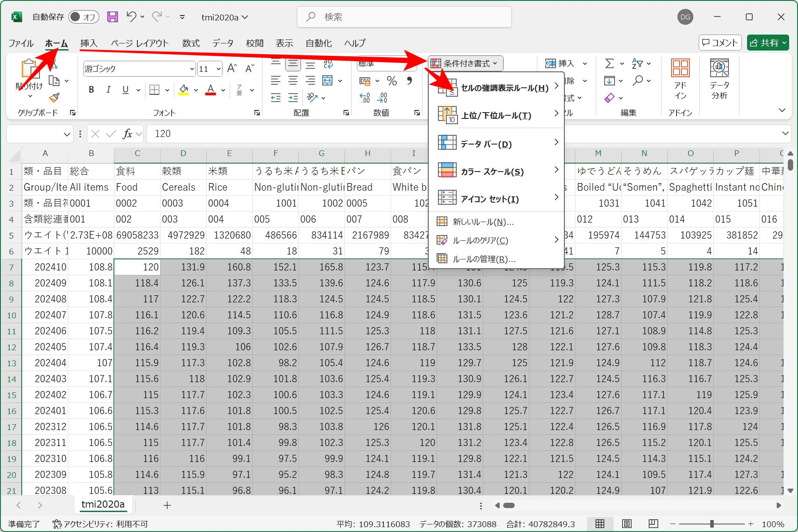Click the Save floppy disk icon
The image size is (798, 532).
coord(113,17)
